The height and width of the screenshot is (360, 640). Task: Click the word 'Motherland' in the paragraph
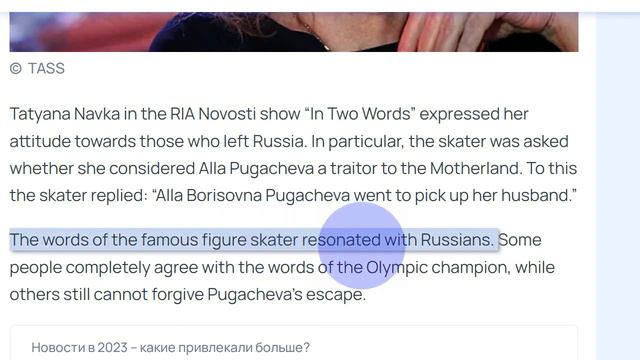point(474,168)
